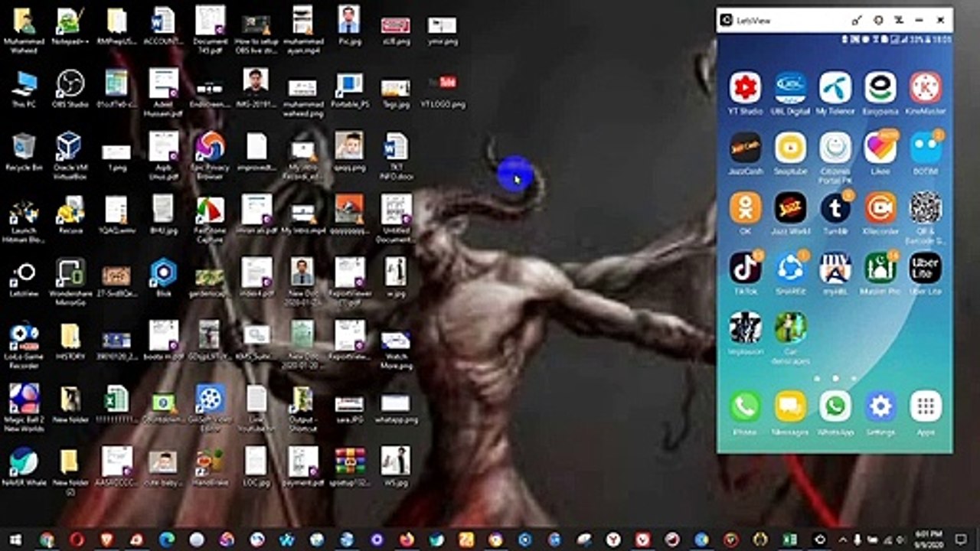Open the myHBL app on the phone
Viewport: 980px width, 551px height.
pos(835,268)
